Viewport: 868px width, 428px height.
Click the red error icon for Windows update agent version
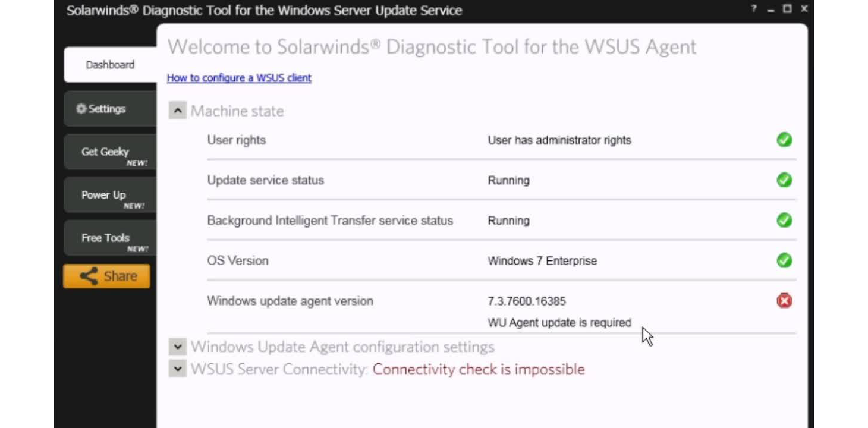point(784,301)
